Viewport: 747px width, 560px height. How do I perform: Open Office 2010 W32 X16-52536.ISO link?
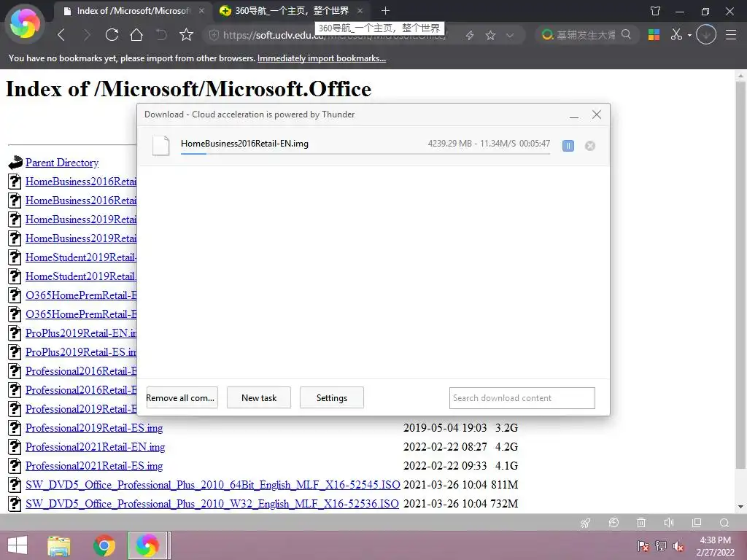click(212, 504)
